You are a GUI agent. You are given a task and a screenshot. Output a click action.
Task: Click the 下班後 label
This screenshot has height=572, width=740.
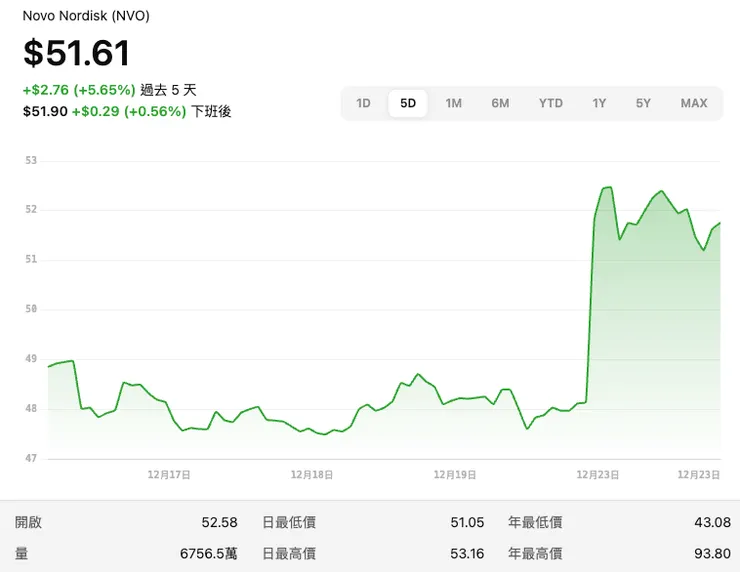pos(211,111)
